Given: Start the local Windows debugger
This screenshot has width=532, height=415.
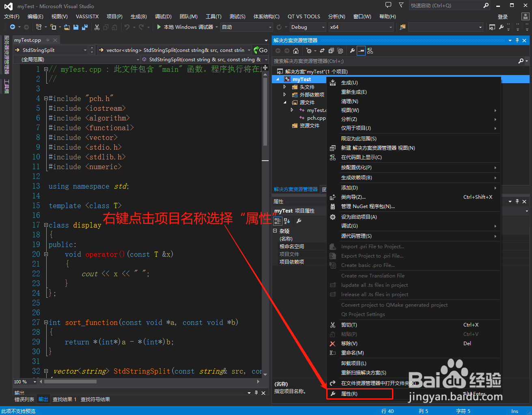Looking at the screenshot, I should [185, 27].
